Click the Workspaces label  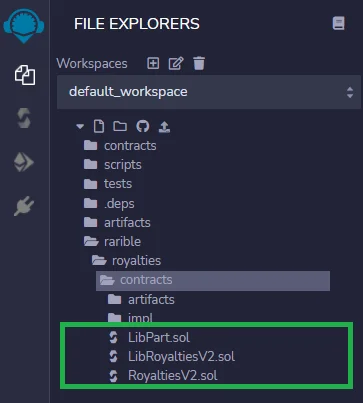pyautogui.click(x=92, y=63)
